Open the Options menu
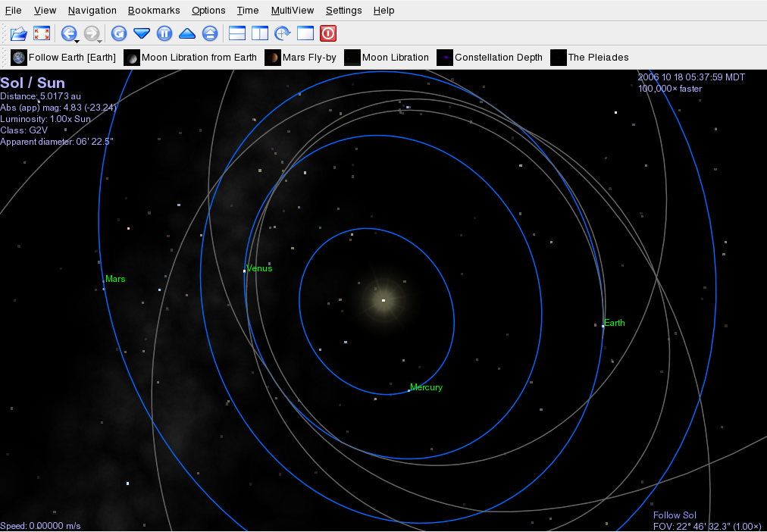This screenshot has width=767, height=532. coord(208,11)
